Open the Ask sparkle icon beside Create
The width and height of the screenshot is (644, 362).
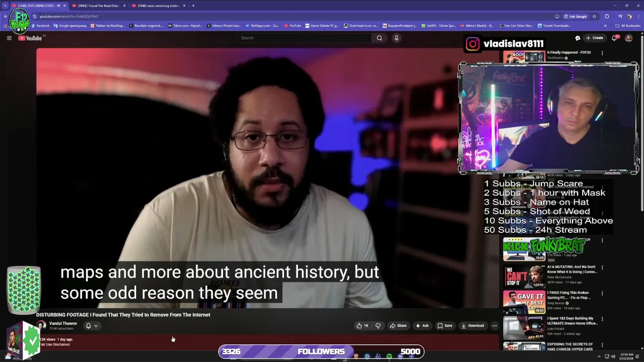coord(578,38)
